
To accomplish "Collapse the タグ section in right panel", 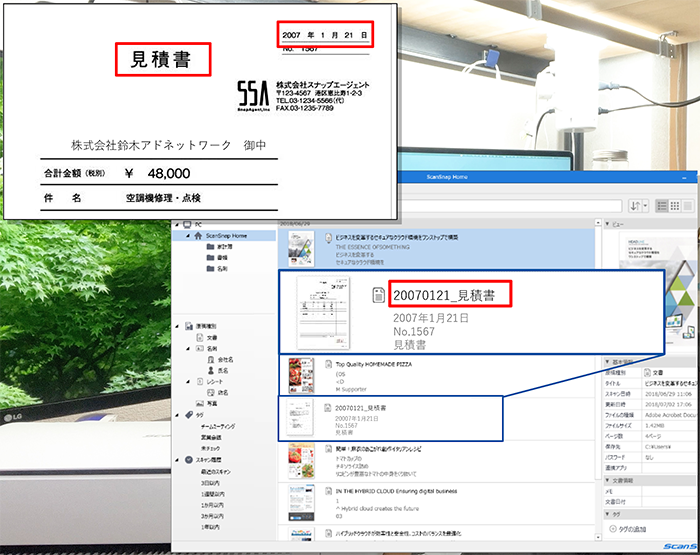I will (608, 514).
